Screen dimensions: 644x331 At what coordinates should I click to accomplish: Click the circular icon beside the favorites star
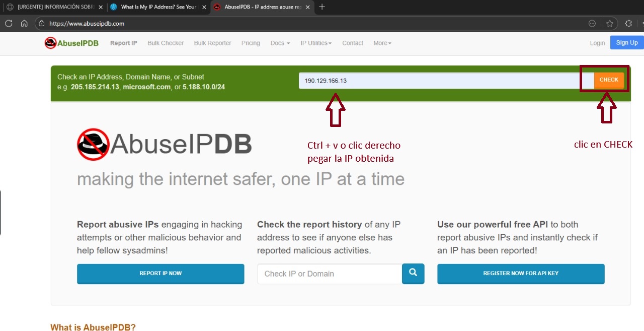[592, 23]
